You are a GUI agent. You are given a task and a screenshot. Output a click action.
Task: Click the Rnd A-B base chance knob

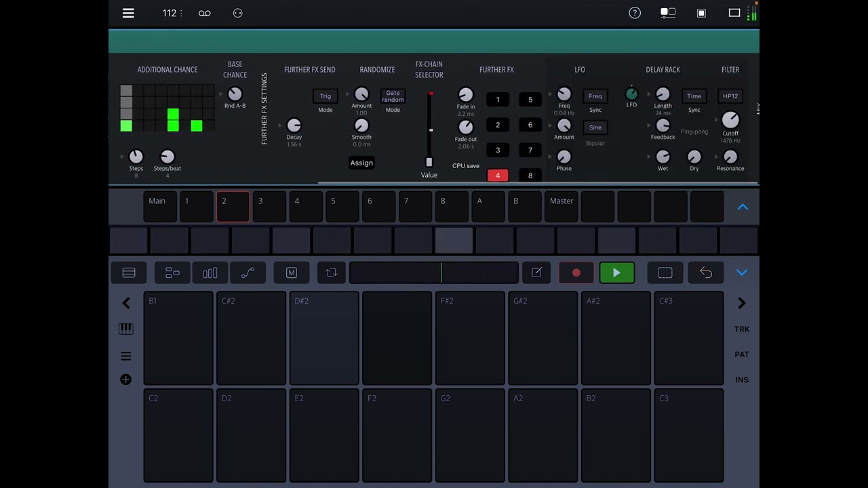pyautogui.click(x=235, y=94)
